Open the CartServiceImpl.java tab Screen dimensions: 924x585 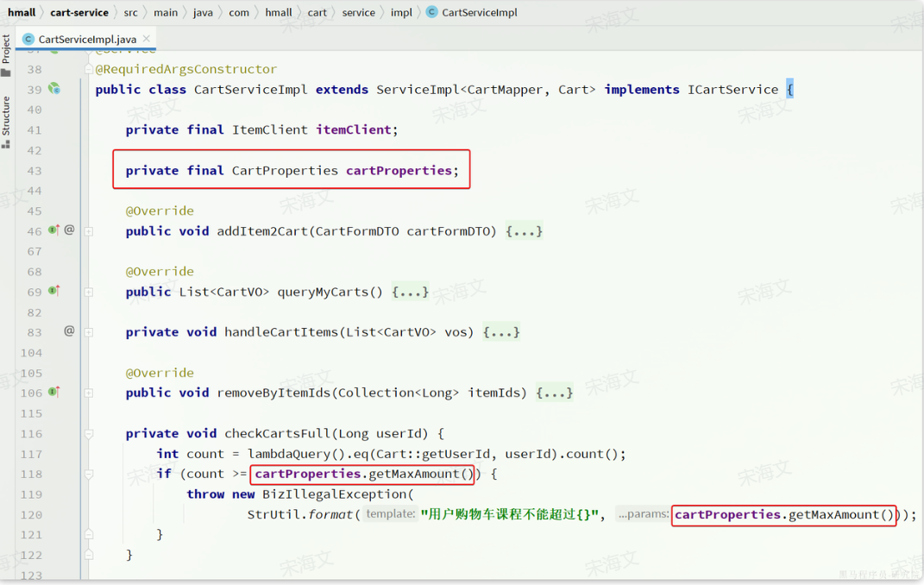click(86, 40)
